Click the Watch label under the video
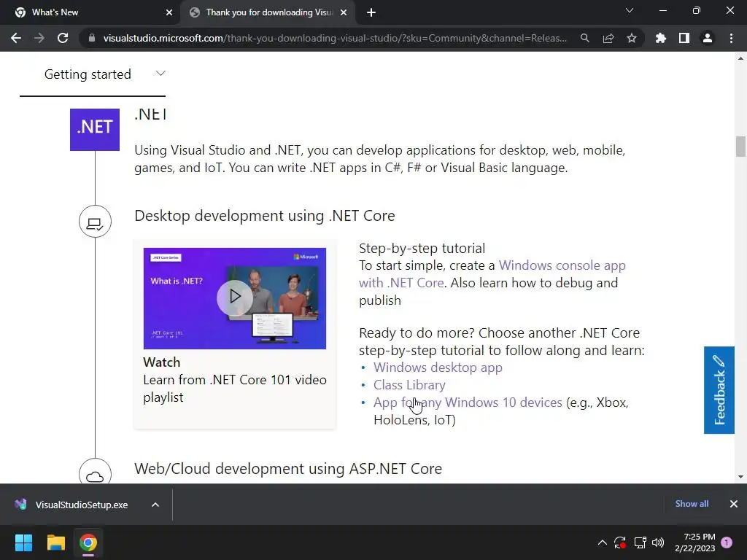The height and width of the screenshot is (560, 747). coord(162,362)
